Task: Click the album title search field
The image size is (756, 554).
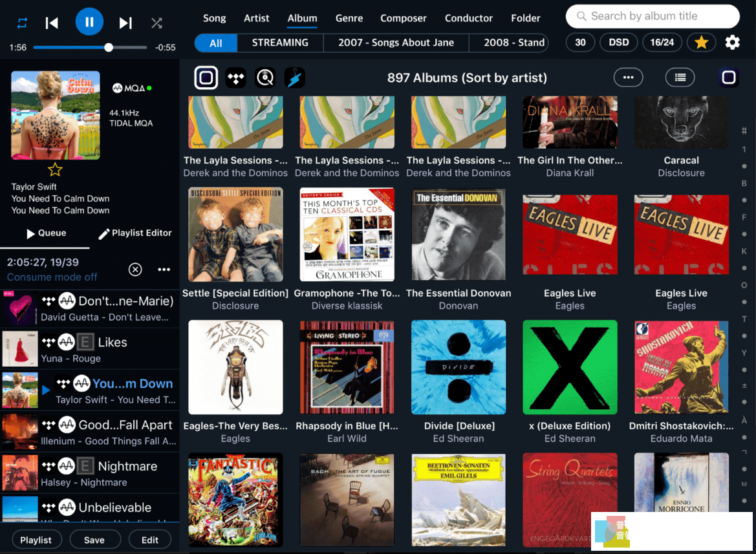Action: coord(653,16)
